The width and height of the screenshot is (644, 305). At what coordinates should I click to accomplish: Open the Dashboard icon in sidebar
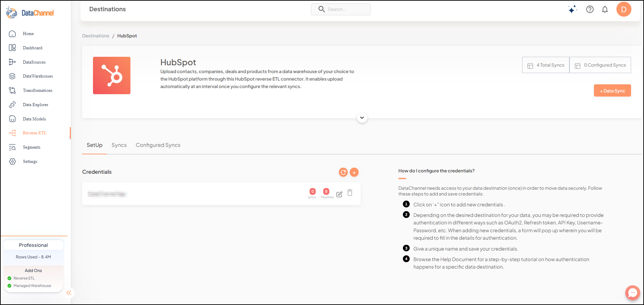pos(12,48)
